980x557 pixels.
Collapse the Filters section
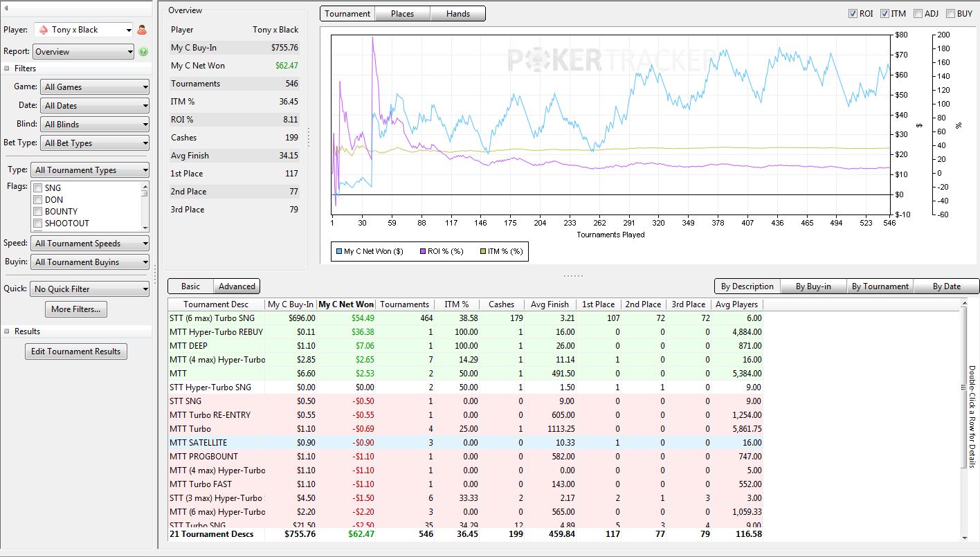tap(7, 69)
